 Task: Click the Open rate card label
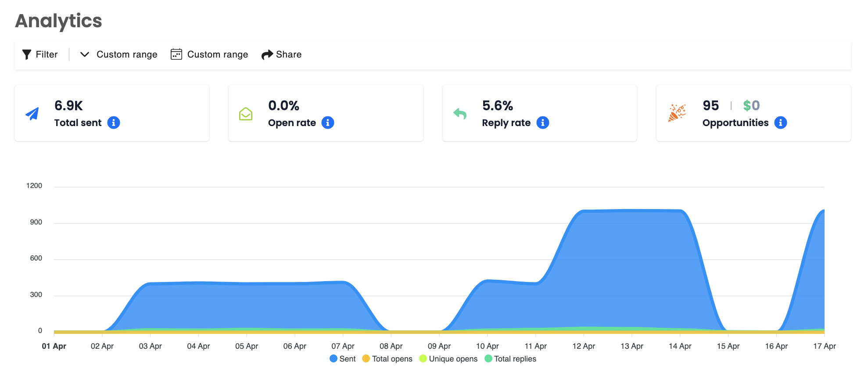pyautogui.click(x=292, y=123)
